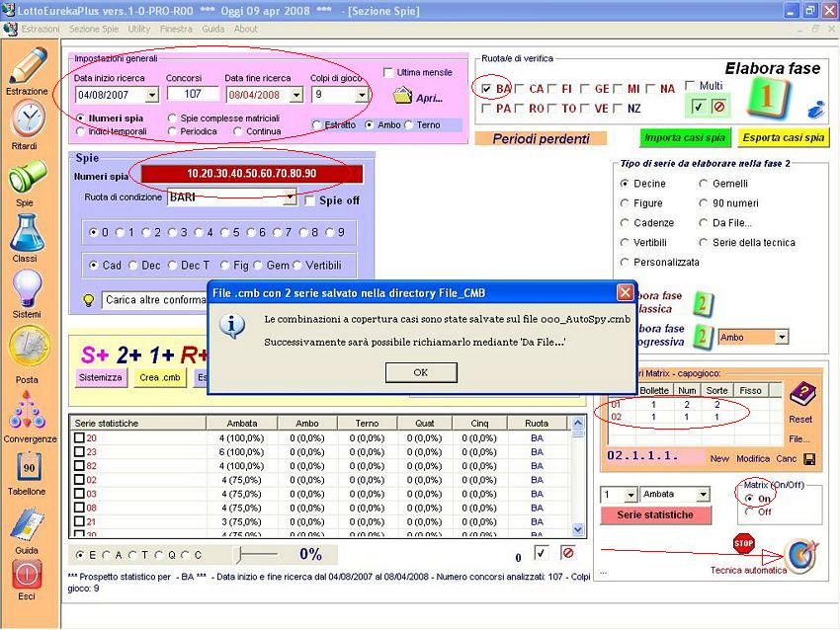Click the Elabora fase progressiva 2 icon

(702, 337)
